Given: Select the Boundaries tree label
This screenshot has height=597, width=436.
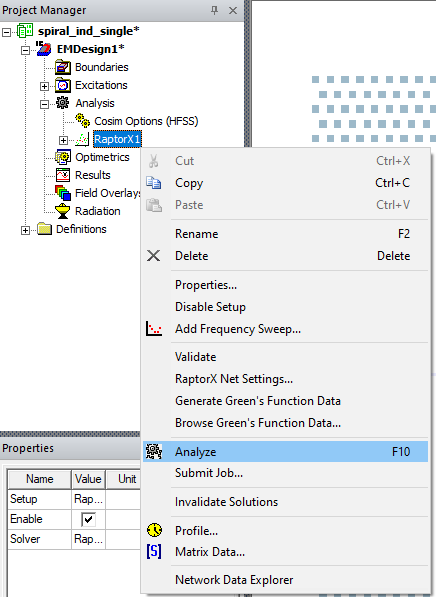Looking at the screenshot, I should click(x=102, y=67).
